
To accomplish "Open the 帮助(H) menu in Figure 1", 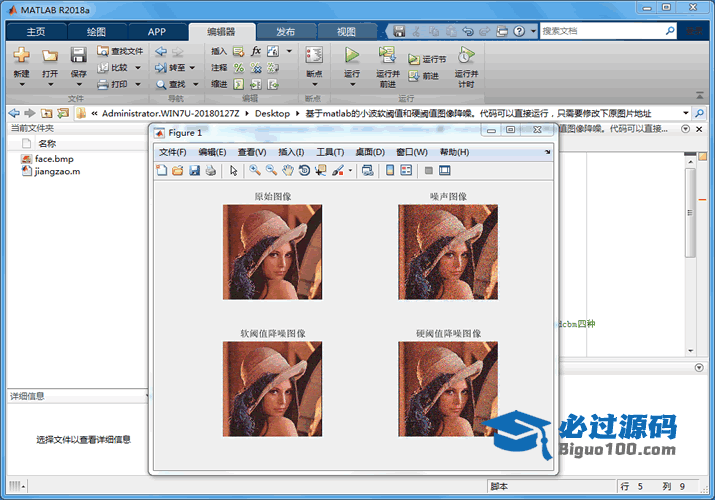I will (x=454, y=152).
